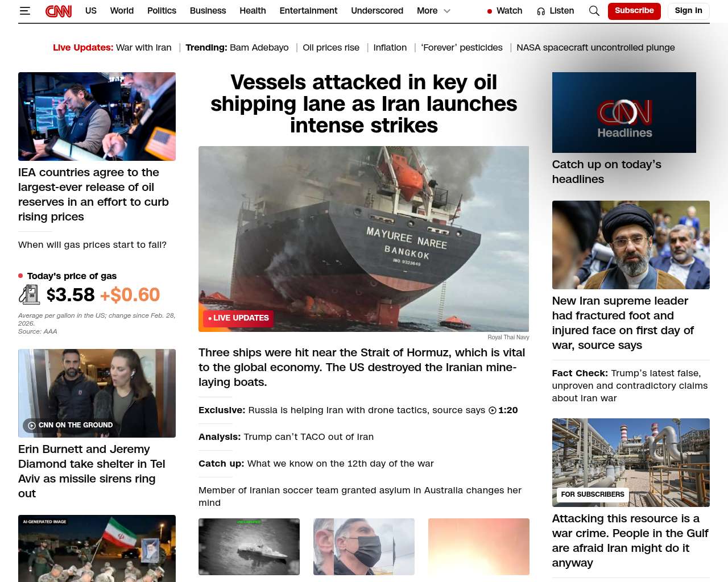728x582 pixels.
Task: Click the CNN logo
Action: point(59,11)
